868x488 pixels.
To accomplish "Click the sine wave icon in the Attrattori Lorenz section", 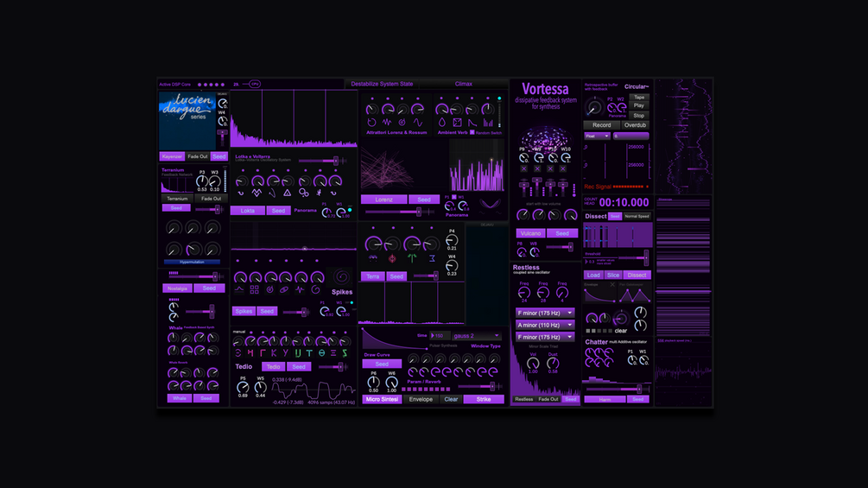I will coord(418,123).
